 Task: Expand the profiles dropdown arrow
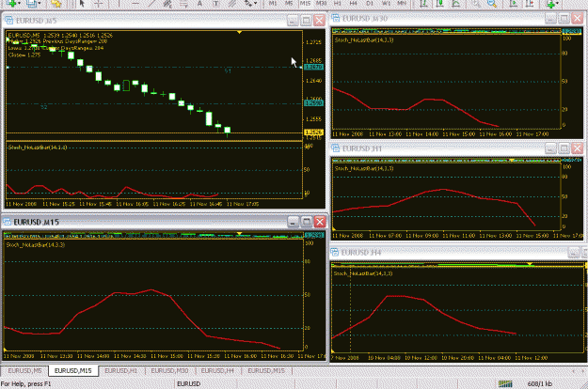click(39, 4)
